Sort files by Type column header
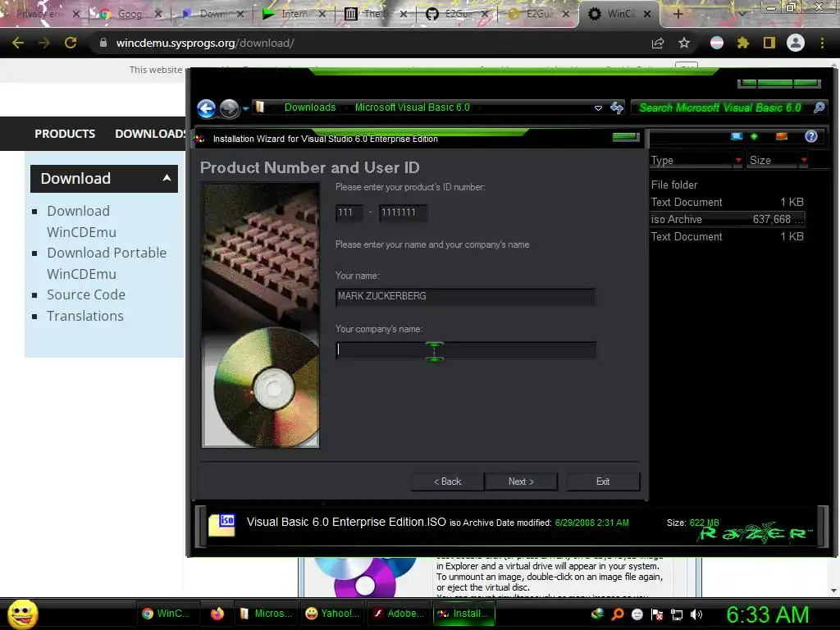 click(x=691, y=160)
